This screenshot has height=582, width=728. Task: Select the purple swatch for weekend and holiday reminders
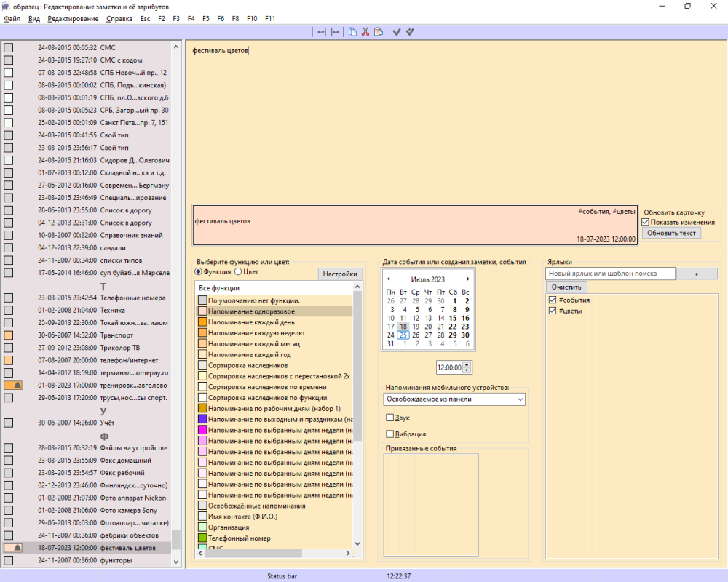coord(202,419)
